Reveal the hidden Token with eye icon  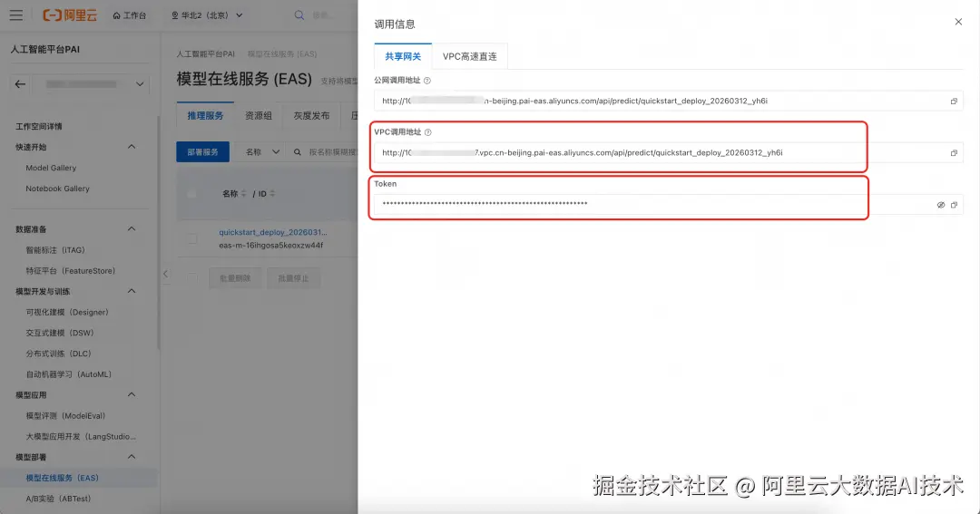[x=941, y=205]
